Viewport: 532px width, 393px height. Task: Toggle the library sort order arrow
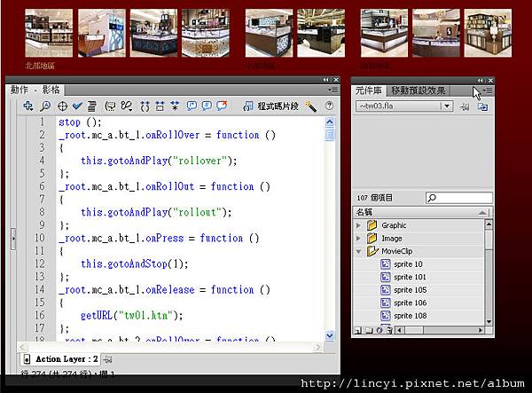(483, 213)
